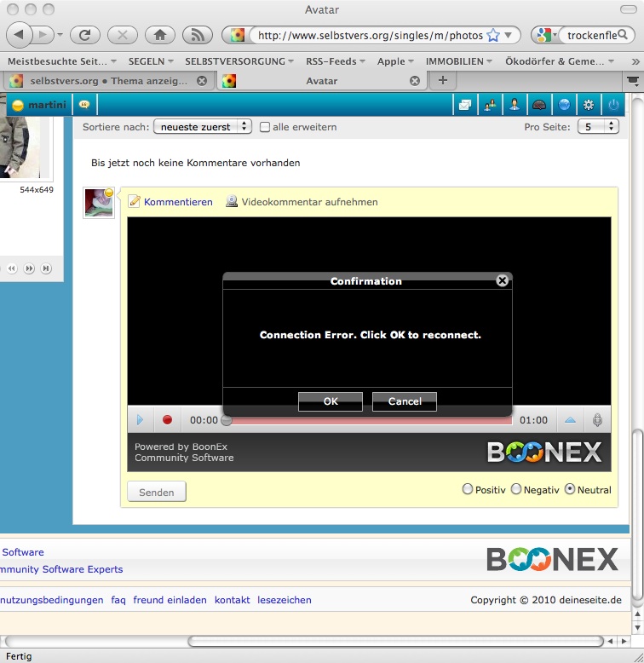The image size is (644, 663).
Task: Click OK to reconnect
Action: (331, 401)
